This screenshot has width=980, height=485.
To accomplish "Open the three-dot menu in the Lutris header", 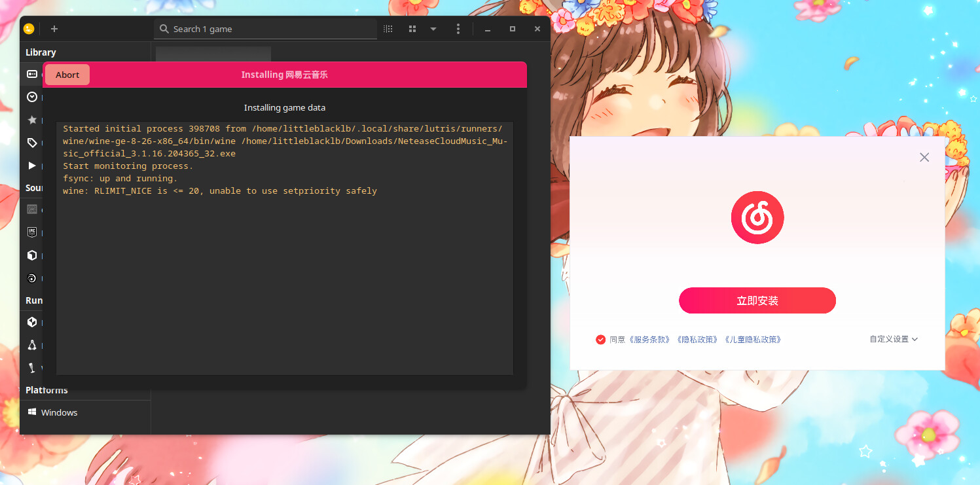I will 458,29.
